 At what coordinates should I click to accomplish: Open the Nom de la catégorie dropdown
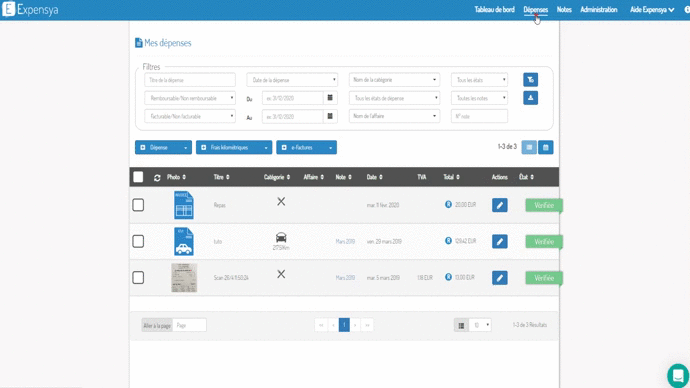click(394, 80)
